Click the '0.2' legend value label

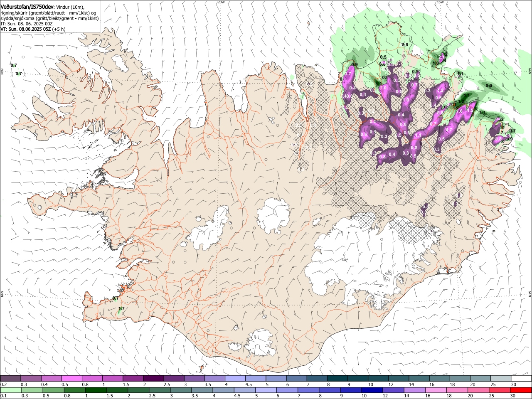(x=4, y=384)
